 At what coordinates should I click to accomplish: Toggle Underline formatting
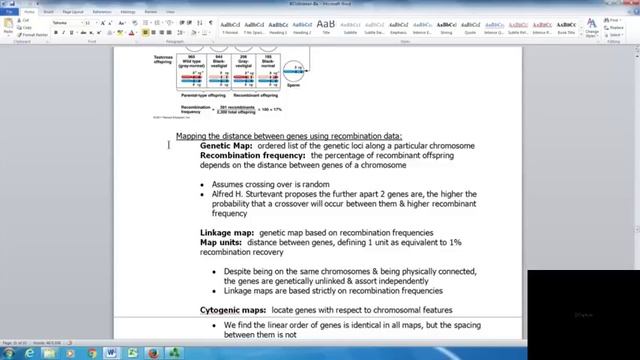(x=71, y=33)
